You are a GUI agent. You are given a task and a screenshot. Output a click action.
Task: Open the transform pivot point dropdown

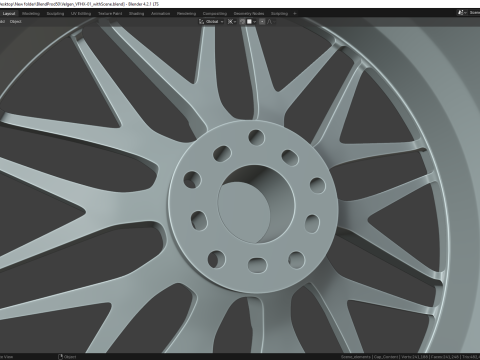coord(232,22)
